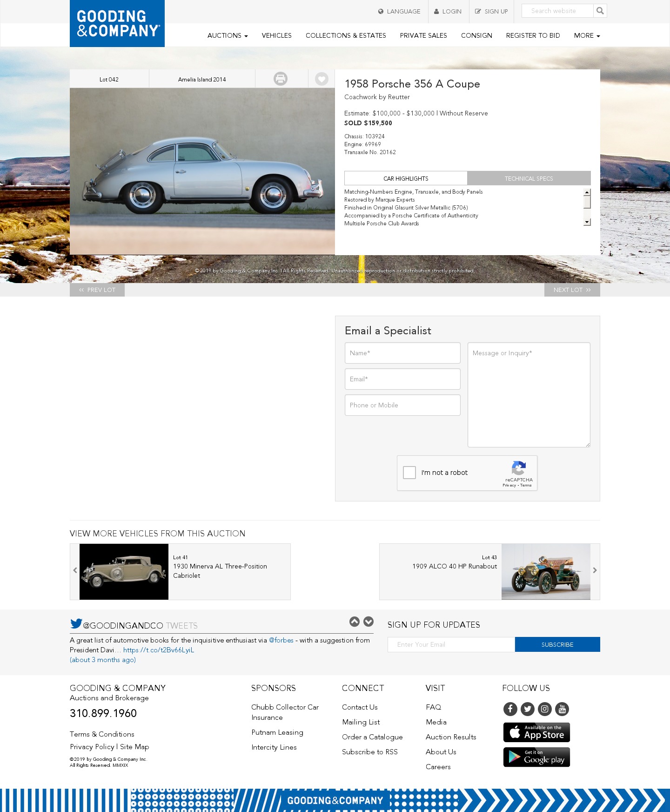
Task: Show previous tweet with up arrow
Action: [355, 622]
